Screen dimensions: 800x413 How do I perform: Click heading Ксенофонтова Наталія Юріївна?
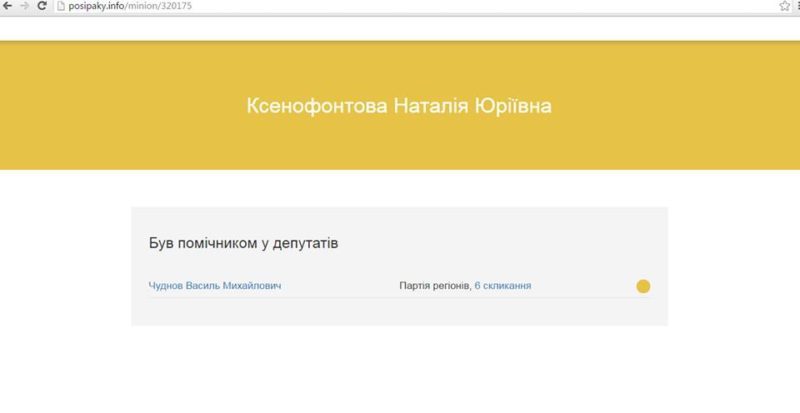point(399,106)
